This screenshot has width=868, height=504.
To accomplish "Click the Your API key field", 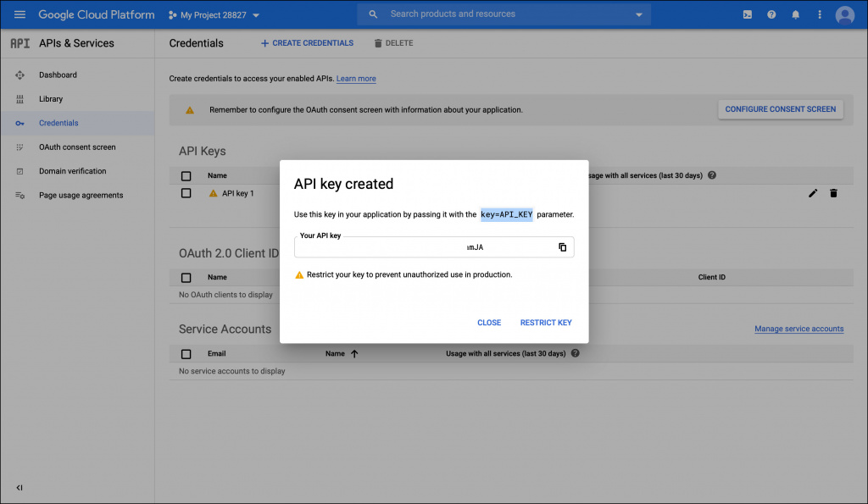I will pos(424,247).
